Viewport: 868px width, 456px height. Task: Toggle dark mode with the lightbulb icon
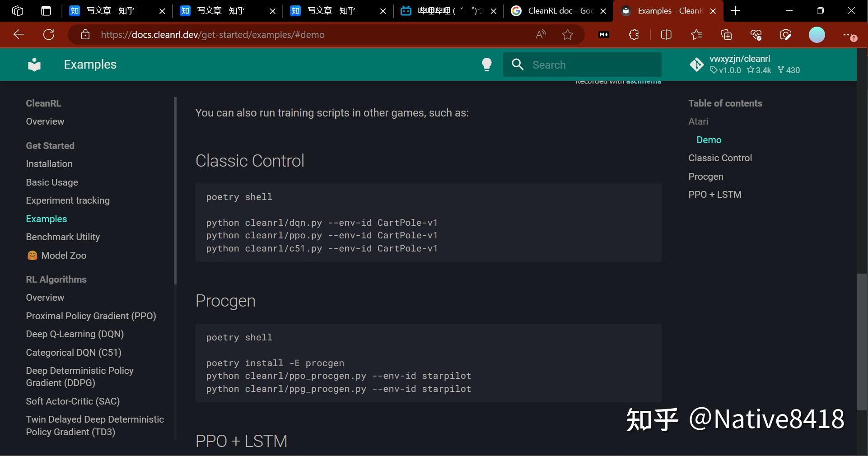point(487,65)
